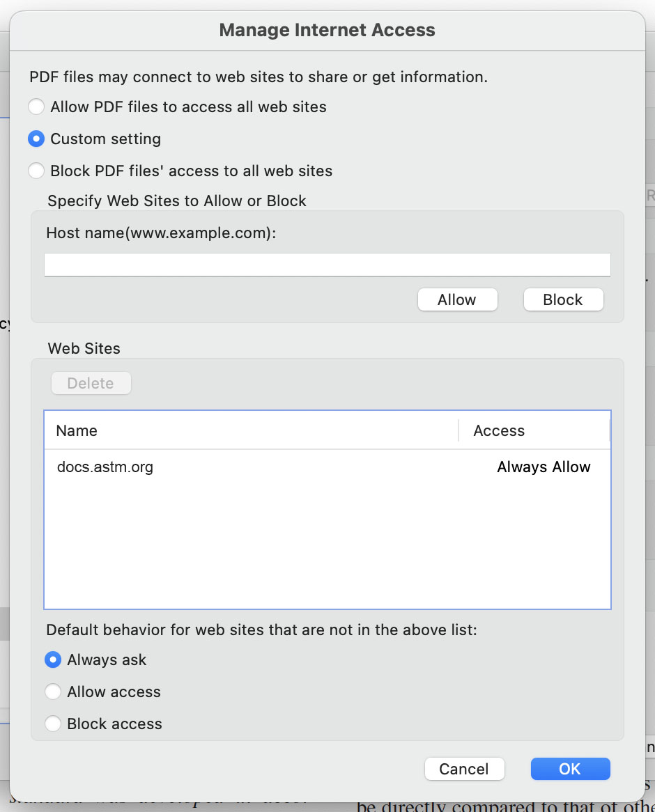Click the Host name text field

(x=327, y=265)
